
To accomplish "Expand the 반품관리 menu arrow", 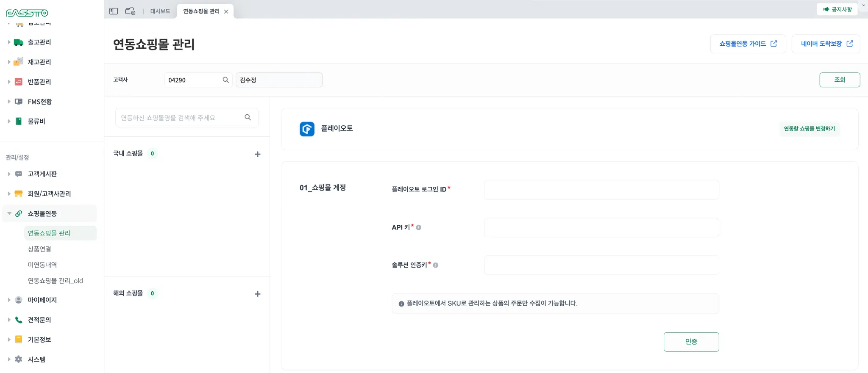I will tap(9, 82).
